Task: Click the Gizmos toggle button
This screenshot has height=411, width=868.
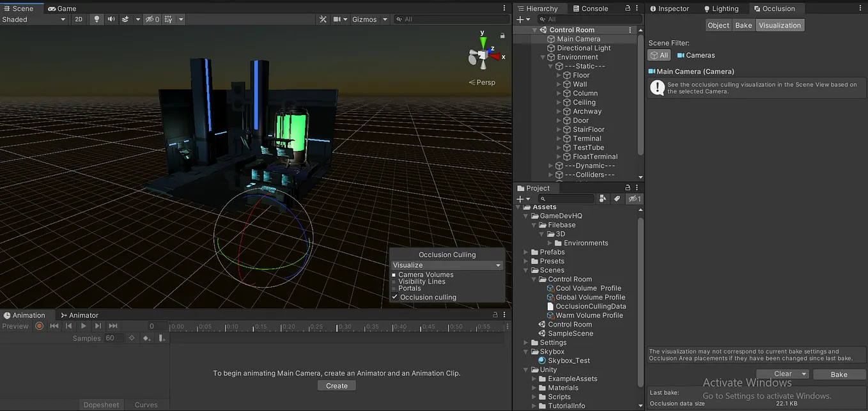Action: (364, 19)
